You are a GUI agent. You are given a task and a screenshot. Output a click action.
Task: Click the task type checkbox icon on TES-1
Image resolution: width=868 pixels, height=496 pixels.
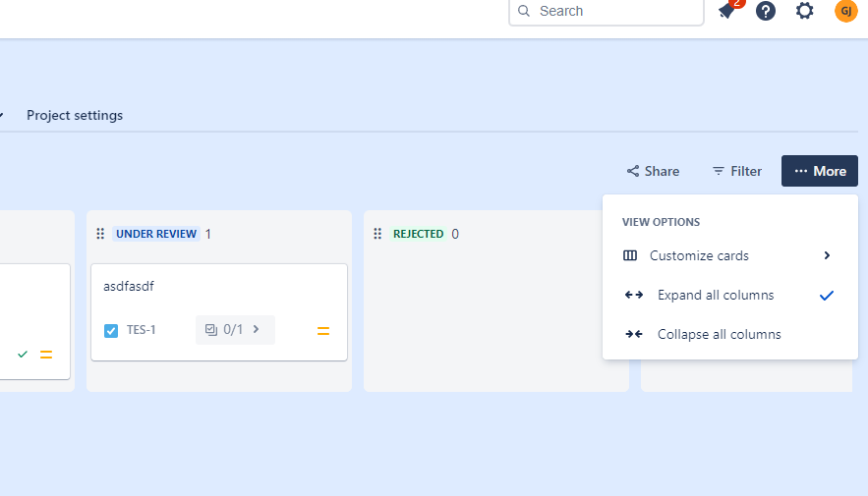pos(111,331)
